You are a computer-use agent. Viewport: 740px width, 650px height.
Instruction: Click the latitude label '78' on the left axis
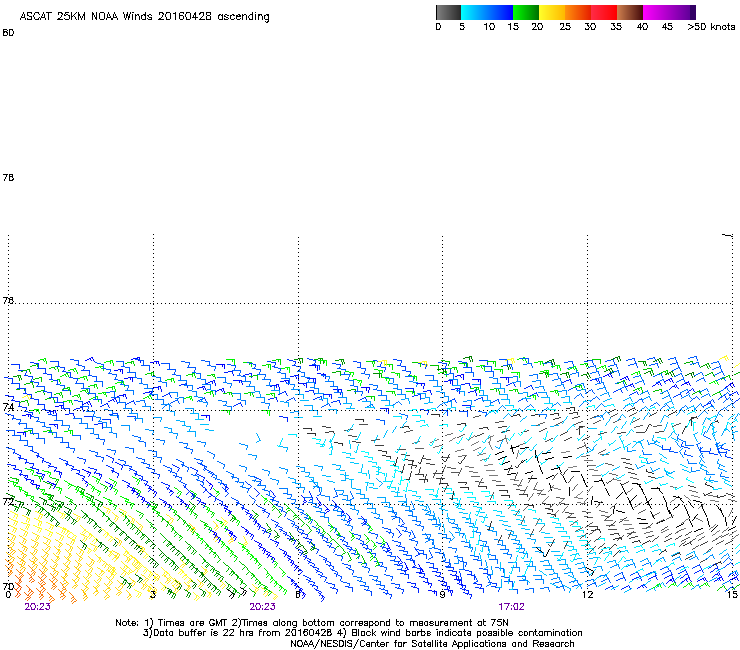click(x=8, y=177)
